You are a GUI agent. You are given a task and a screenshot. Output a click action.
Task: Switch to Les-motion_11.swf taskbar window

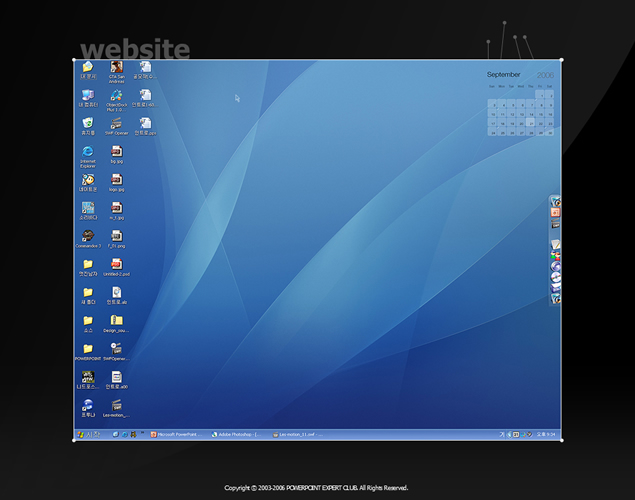tap(298, 435)
